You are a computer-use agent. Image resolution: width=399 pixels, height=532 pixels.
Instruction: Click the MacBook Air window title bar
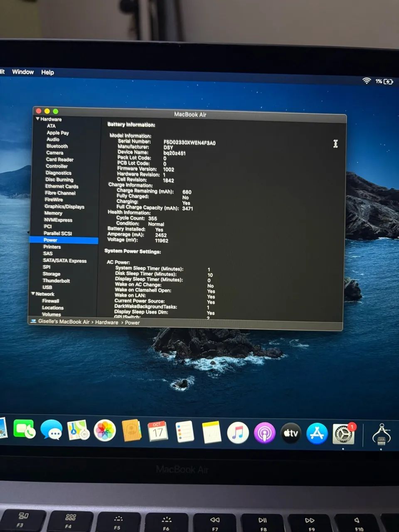(x=190, y=114)
